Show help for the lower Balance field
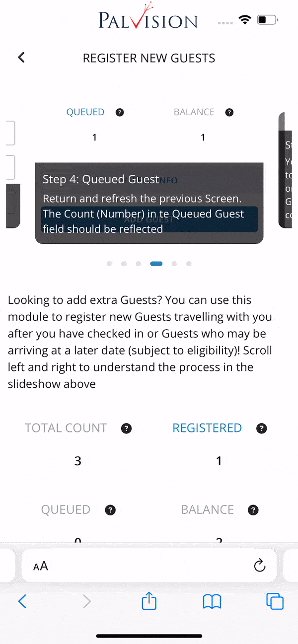 [x=253, y=509]
